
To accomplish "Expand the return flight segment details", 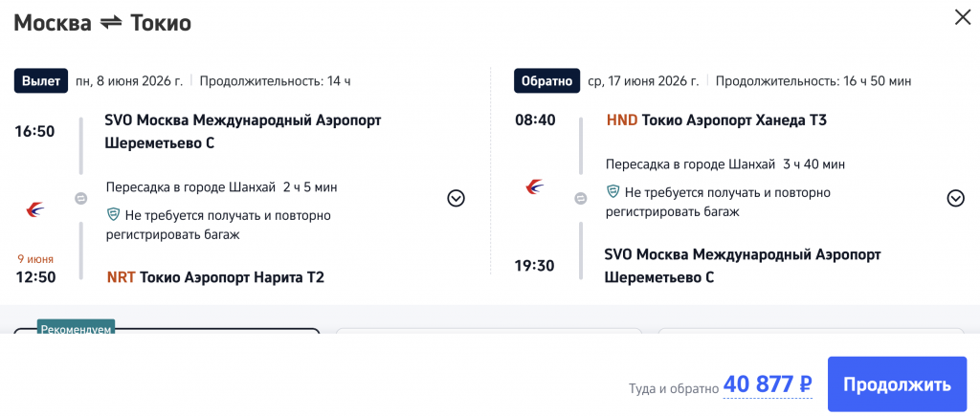I will click(x=955, y=198).
